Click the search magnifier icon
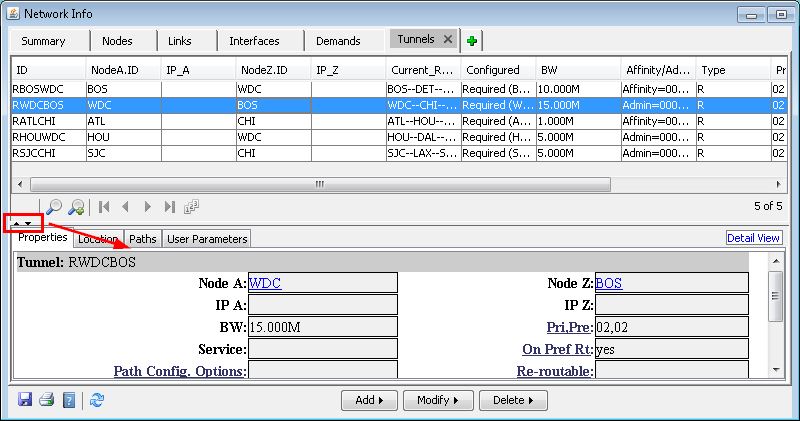Screen dimensions: 800x421 click(x=55, y=207)
